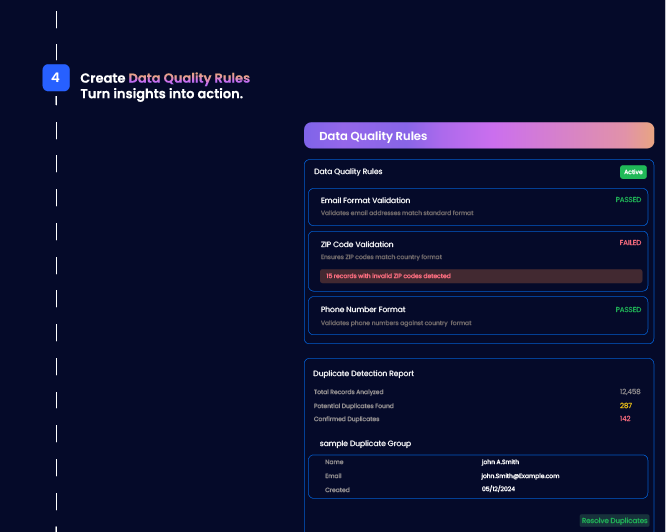This screenshot has width=666, height=532.
Task: Open the ZIP Code Validation rule heading
Action: point(357,244)
